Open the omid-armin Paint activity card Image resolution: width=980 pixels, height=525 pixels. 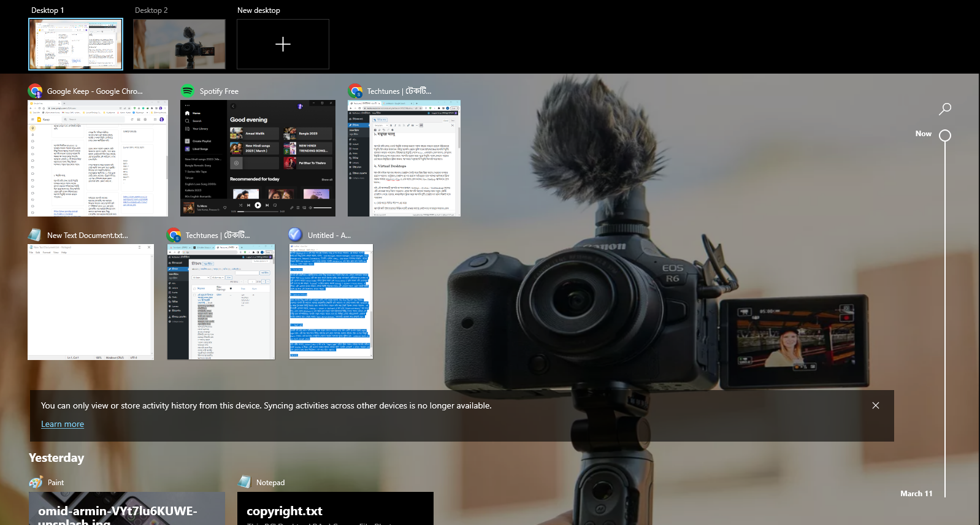click(127, 508)
